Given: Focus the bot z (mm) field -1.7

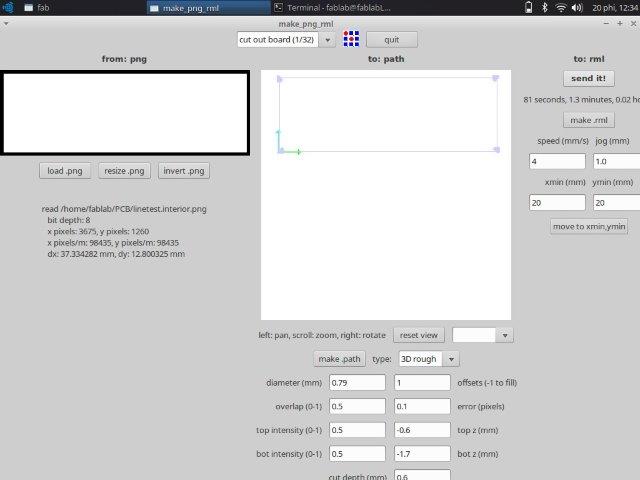Looking at the screenshot, I should point(422,453).
